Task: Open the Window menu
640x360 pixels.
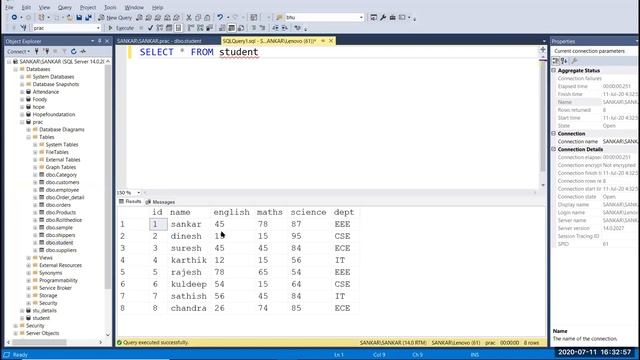Action: (x=134, y=7)
